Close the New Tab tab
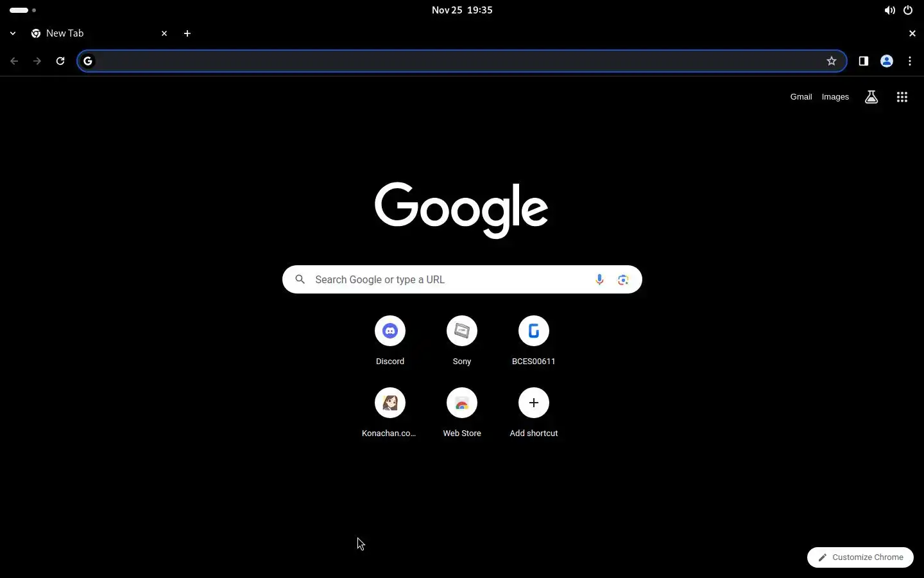The width and height of the screenshot is (924, 578). (x=164, y=33)
